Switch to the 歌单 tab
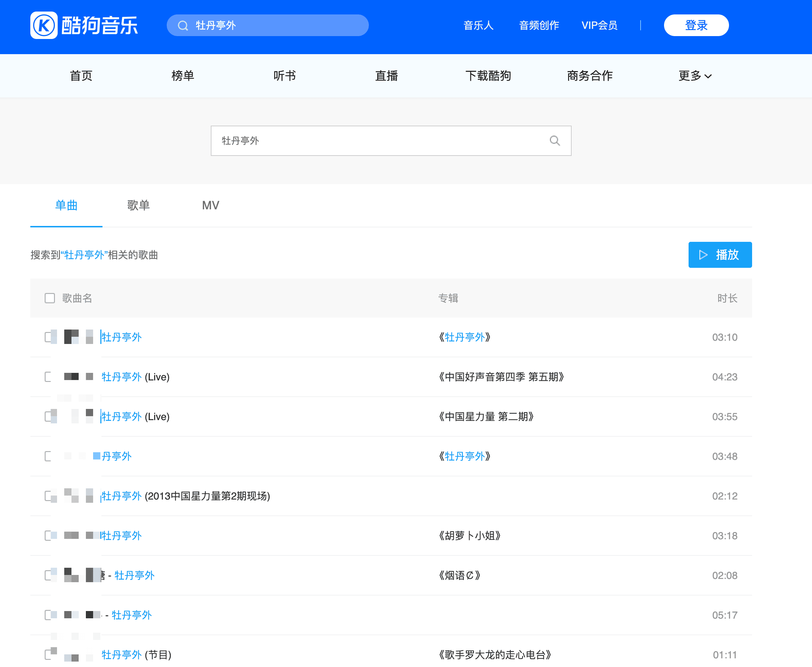Image resolution: width=812 pixels, height=667 pixels. pos(138,206)
